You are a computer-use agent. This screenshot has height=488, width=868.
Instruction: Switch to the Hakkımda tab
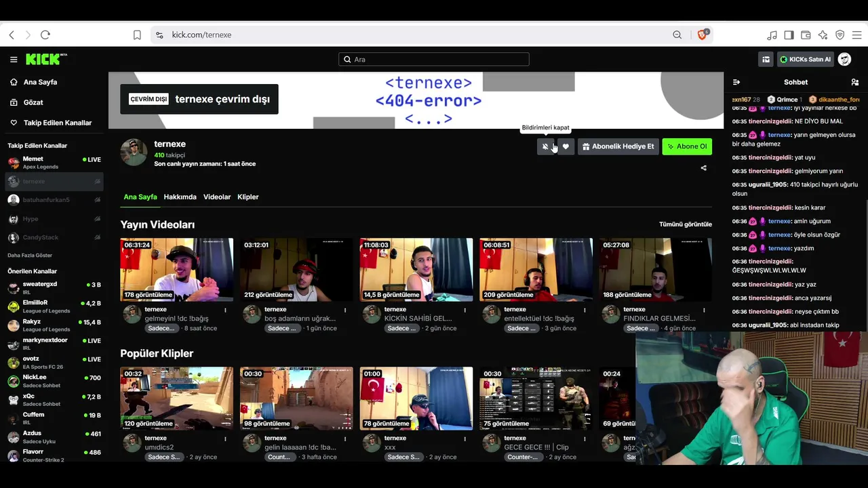point(180,197)
